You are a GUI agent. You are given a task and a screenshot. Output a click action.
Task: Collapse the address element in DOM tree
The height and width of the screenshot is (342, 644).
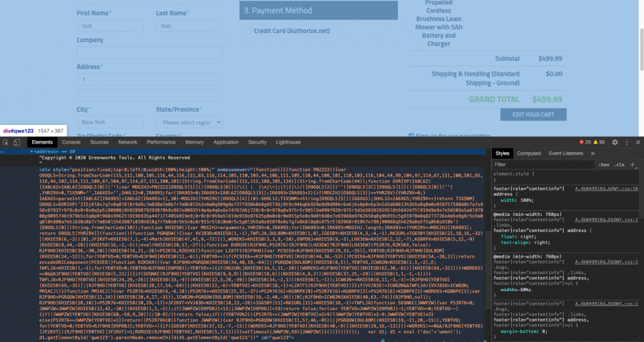pyautogui.click(x=31, y=152)
